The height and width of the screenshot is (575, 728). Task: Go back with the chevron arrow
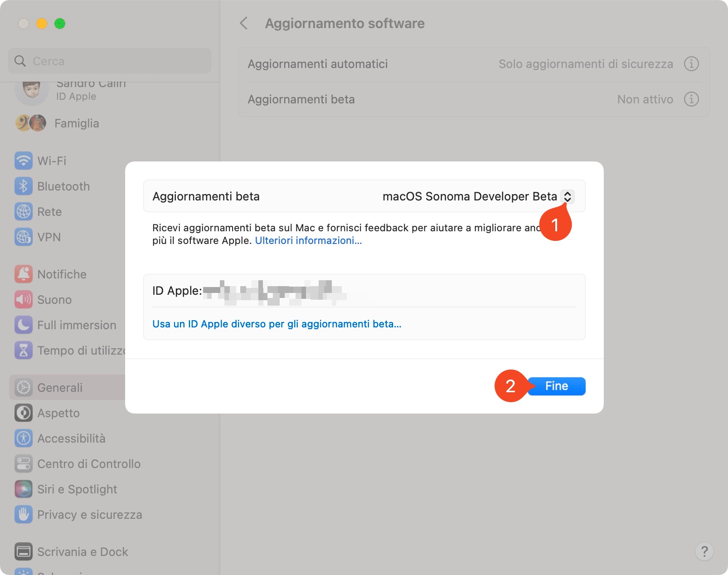(244, 23)
